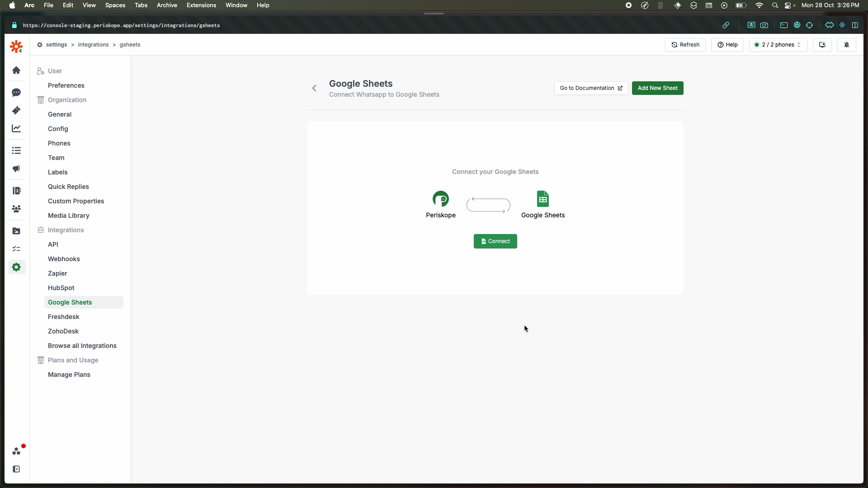Viewport: 868px width, 488px height.
Task: Open the 2 / 2 phones dropdown
Action: click(x=778, y=45)
